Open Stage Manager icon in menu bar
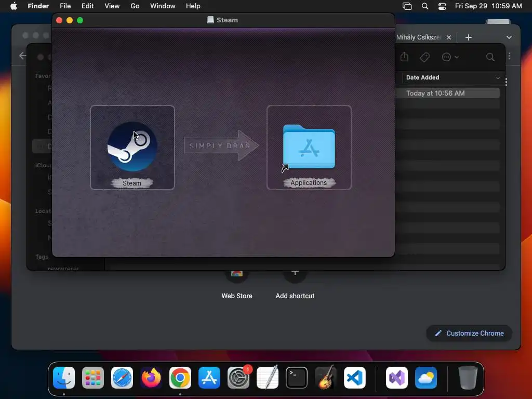532x399 pixels. pos(407,6)
